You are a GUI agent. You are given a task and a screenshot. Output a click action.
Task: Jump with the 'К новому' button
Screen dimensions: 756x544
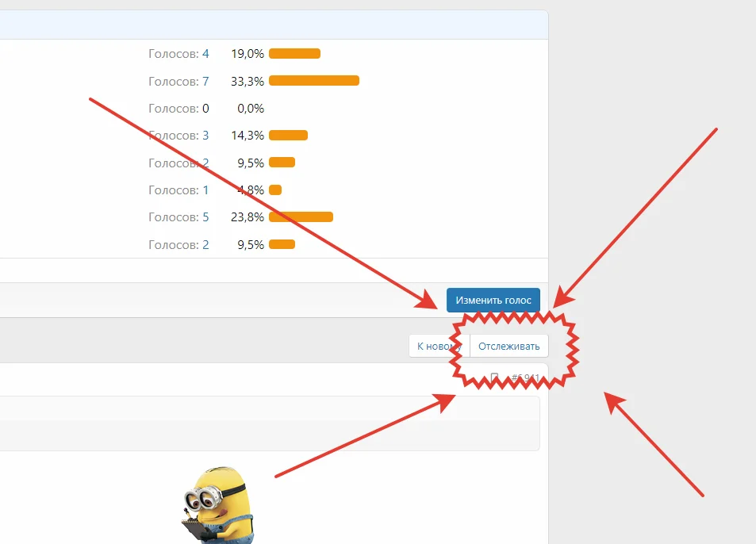click(x=439, y=346)
